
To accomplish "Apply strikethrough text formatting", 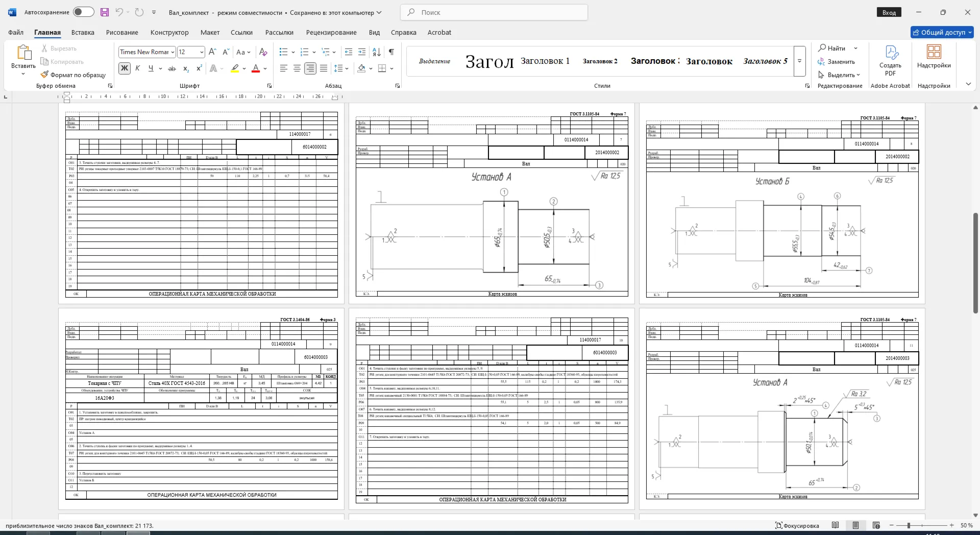I will pyautogui.click(x=172, y=68).
